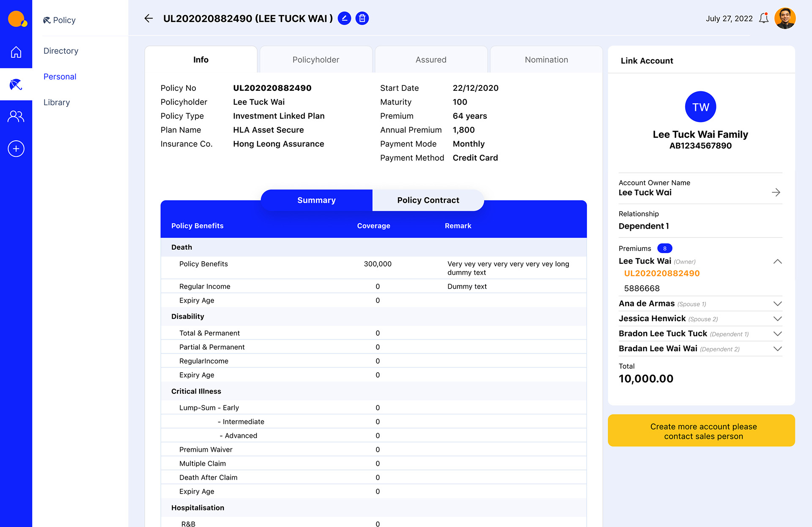This screenshot has height=527, width=812.
Task: Open the Nomination tab
Action: click(x=546, y=60)
